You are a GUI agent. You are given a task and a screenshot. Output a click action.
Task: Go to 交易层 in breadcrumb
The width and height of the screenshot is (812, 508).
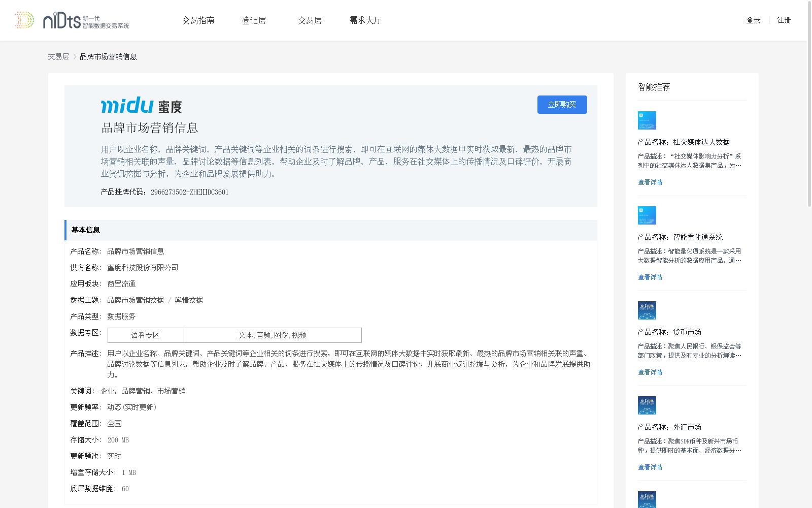click(x=58, y=57)
